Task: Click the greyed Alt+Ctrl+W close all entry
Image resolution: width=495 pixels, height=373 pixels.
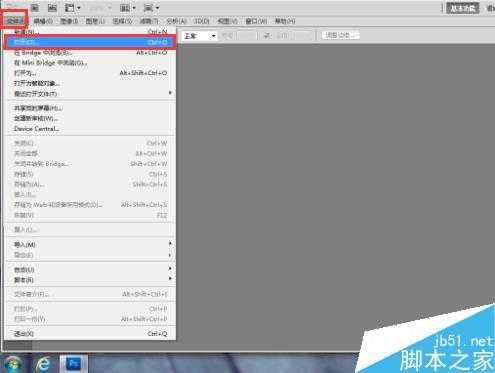Action: coord(90,153)
